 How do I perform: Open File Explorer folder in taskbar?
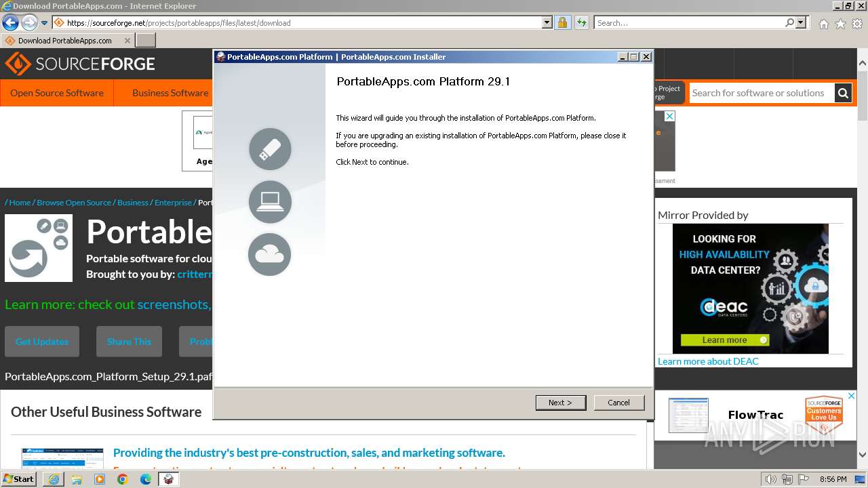(77, 479)
